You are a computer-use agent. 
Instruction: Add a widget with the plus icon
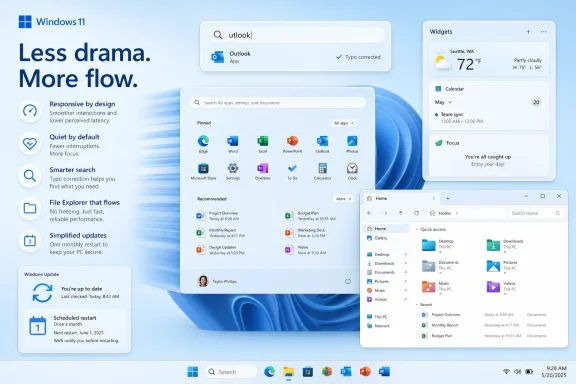pos(528,32)
